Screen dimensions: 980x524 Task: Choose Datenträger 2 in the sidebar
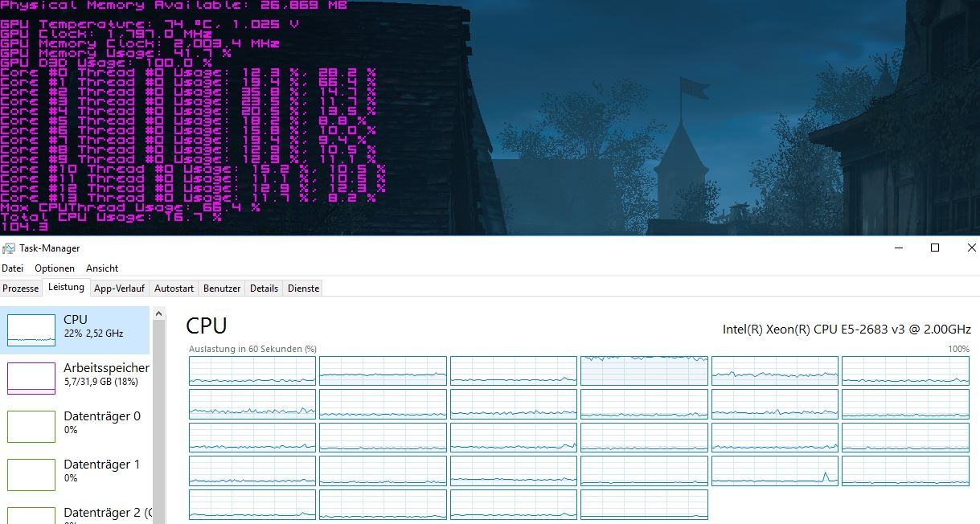coord(75,512)
